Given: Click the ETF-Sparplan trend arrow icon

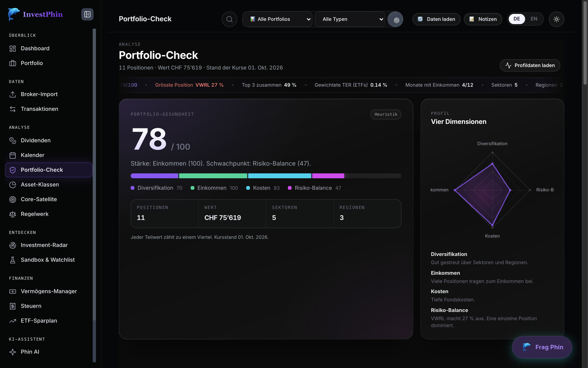Looking at the screenshot, I should coord(13,321).
